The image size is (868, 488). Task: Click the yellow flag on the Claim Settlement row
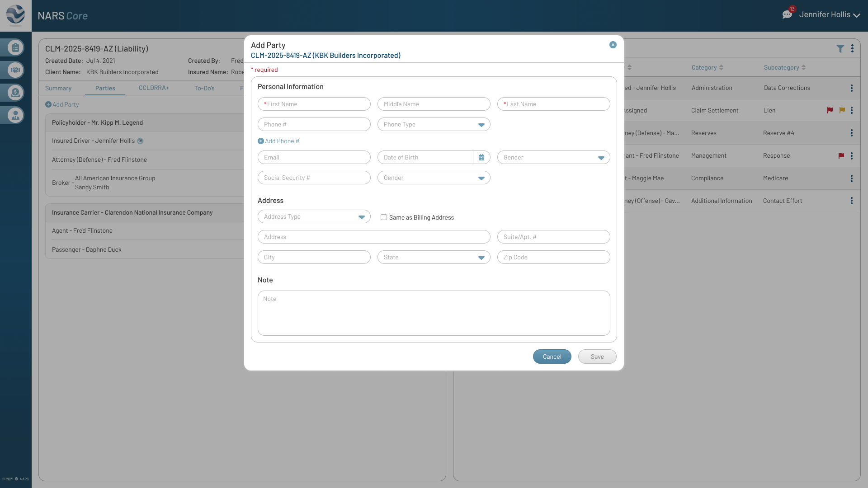coord(843,110)
